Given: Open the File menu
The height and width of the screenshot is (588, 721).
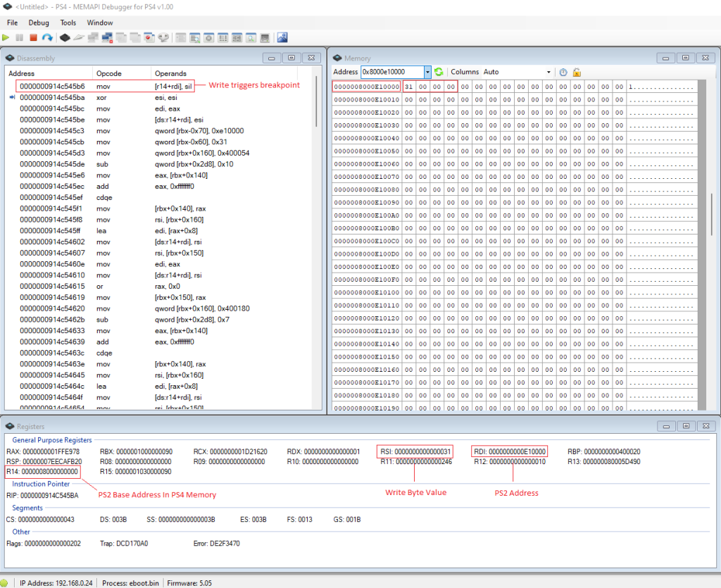Looking at the screenshot, I should pos(12,23).
